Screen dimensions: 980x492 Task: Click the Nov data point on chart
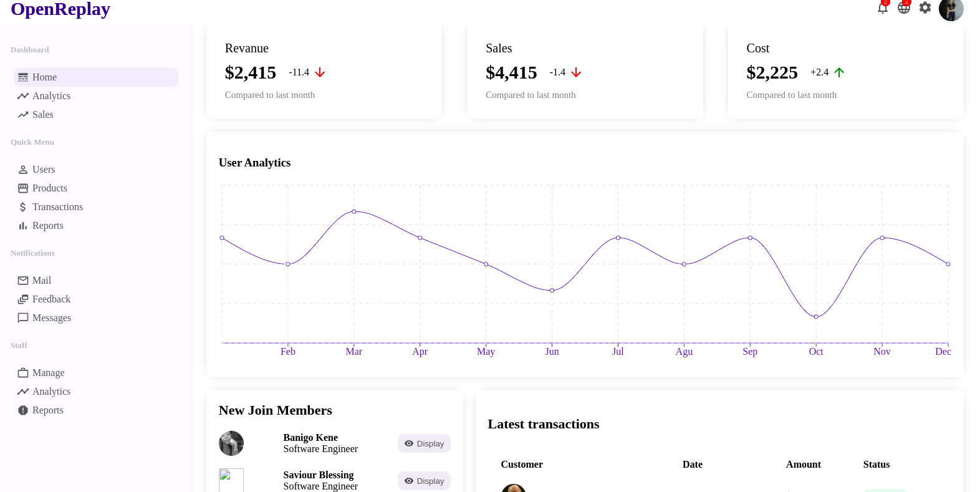pyautogui.click(x=882, y=238)
